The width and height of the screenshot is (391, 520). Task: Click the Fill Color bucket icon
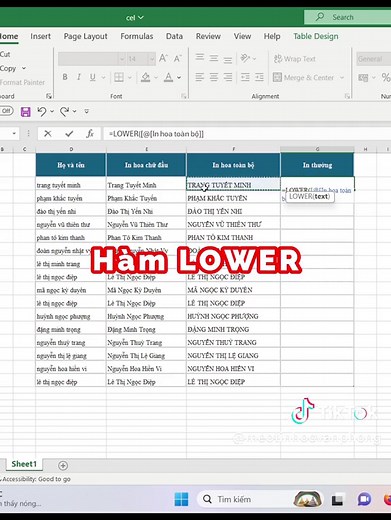click(145, 77)
